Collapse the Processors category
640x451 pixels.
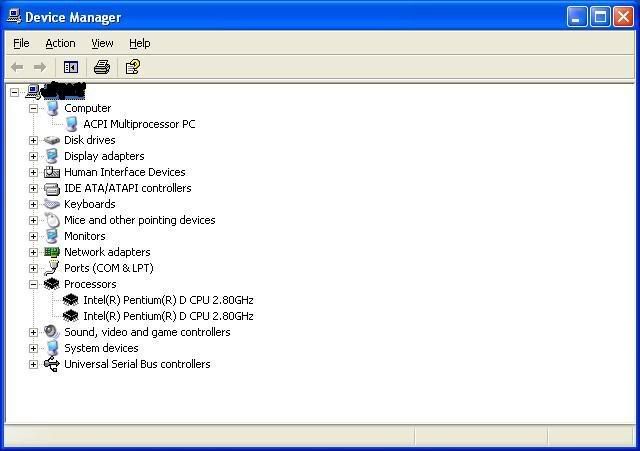pyautogui.click(x=33, y=284)
